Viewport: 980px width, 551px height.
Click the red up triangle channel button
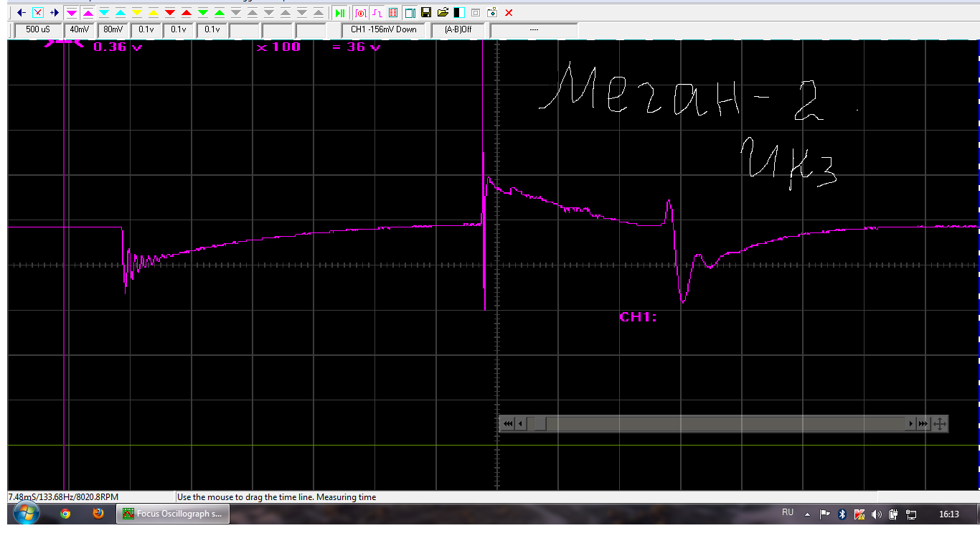(x=187, y=13)
